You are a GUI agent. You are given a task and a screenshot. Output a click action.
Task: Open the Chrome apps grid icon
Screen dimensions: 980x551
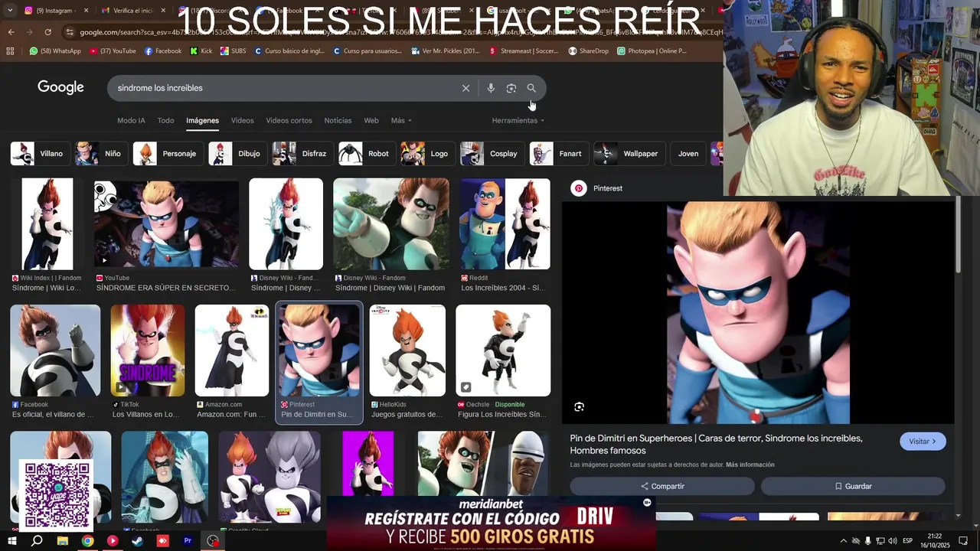coord(10,51)
